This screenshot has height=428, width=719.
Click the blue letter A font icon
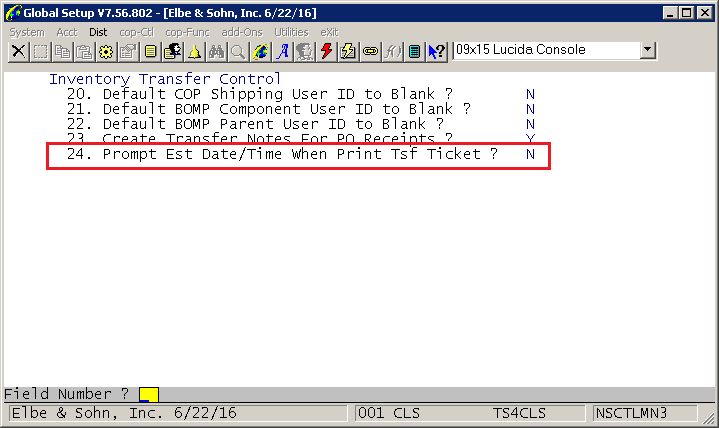coord(282,51)
